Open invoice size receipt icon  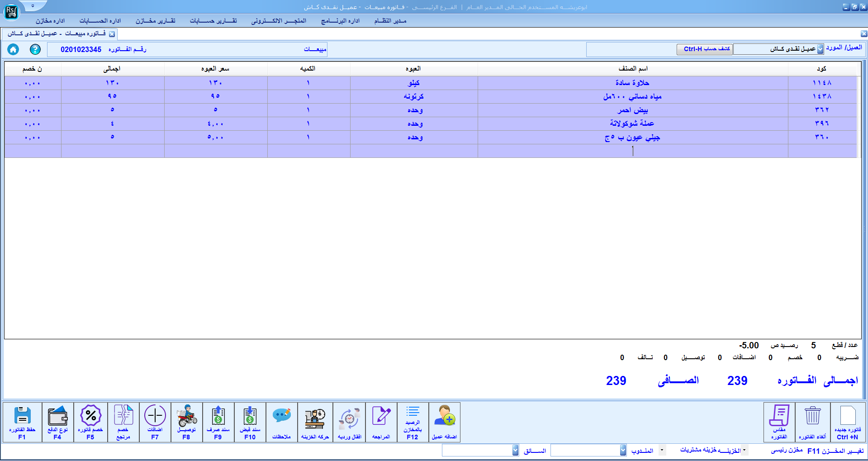coord(779,423)
